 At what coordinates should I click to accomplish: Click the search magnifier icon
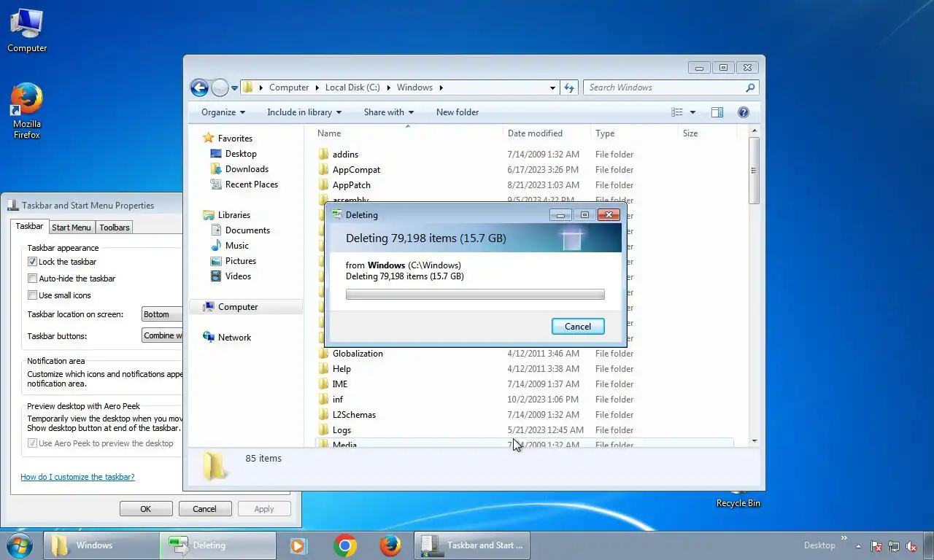[750, 87]
